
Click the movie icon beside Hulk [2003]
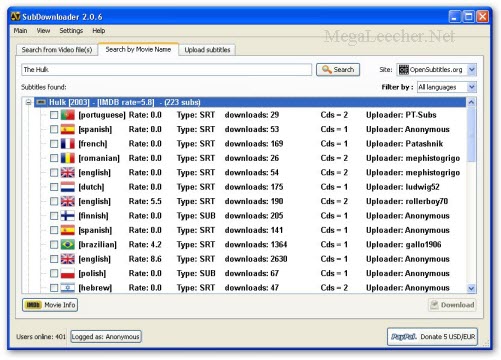click(41, 102)
